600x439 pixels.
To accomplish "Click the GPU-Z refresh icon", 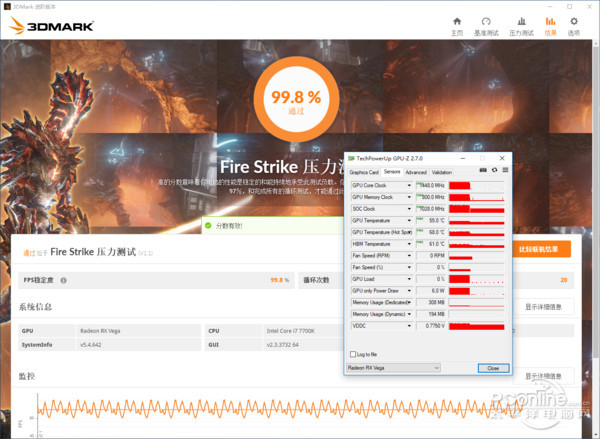I will tap(494, 170).
